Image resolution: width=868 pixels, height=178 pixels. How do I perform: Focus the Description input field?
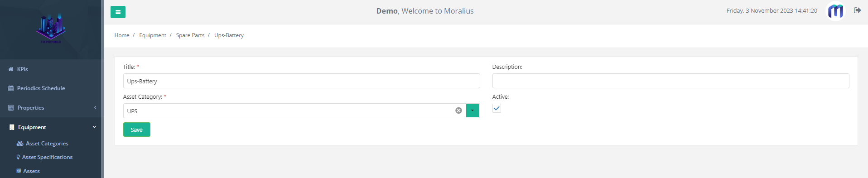tap(670, 81)
